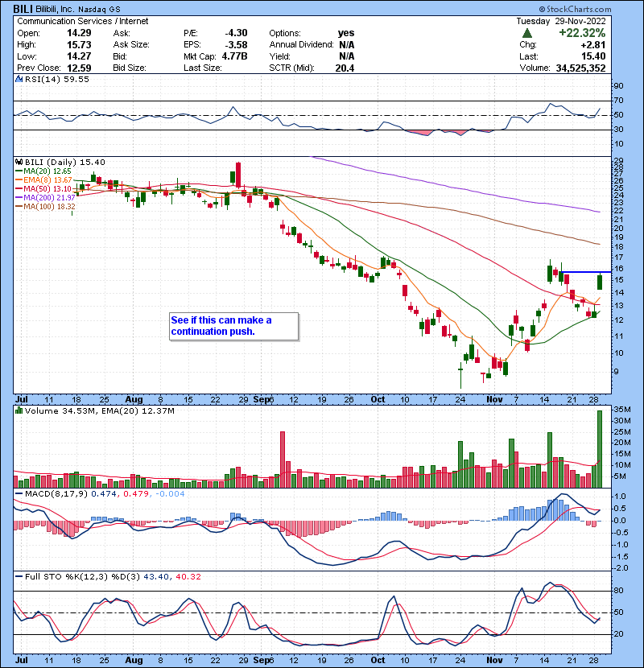Click the tall red volume bar in September
This screenshot has height=668, width=644.
point(282,460)
